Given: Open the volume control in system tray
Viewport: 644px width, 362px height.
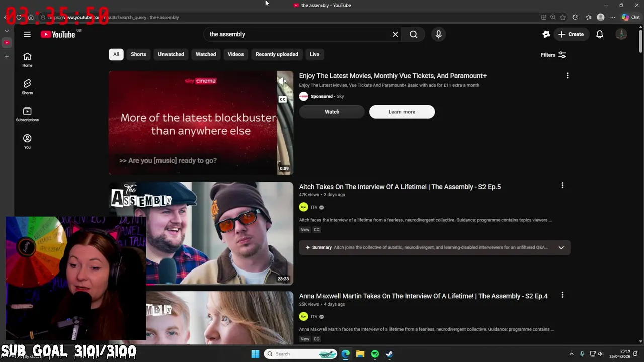Looking at the screenshot, I should (x=600, y=354).
